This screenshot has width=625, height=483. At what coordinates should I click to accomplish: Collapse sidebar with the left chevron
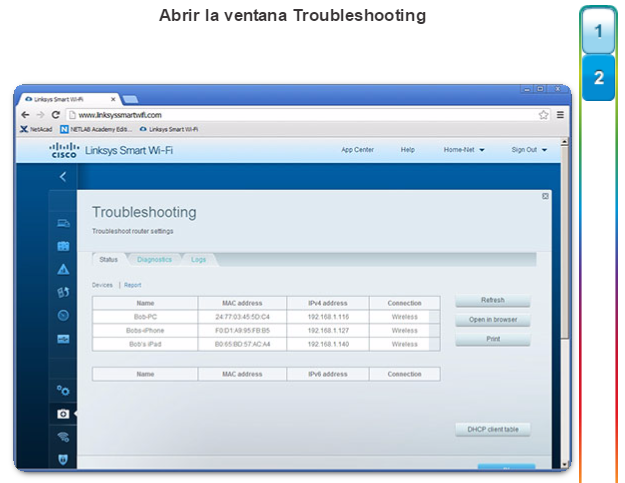click(x=63, y=177)
